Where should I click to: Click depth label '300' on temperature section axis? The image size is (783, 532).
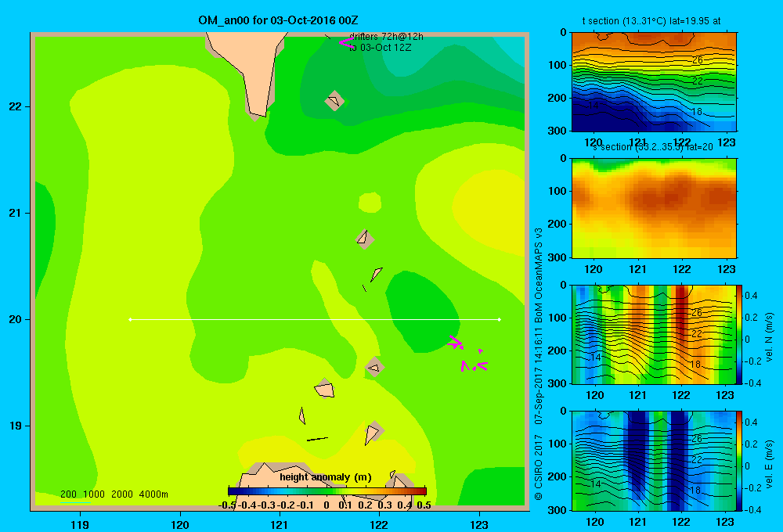557,131
